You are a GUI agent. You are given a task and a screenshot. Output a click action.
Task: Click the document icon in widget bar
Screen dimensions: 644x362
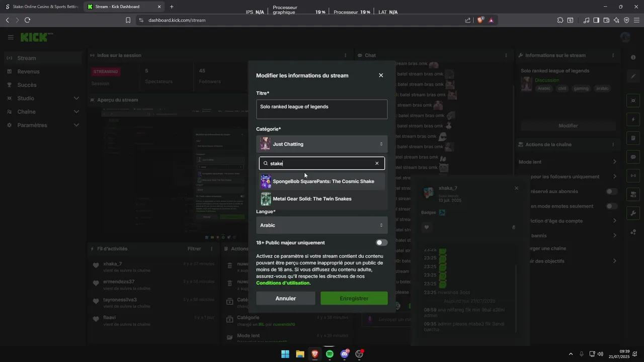pos(633,138)
